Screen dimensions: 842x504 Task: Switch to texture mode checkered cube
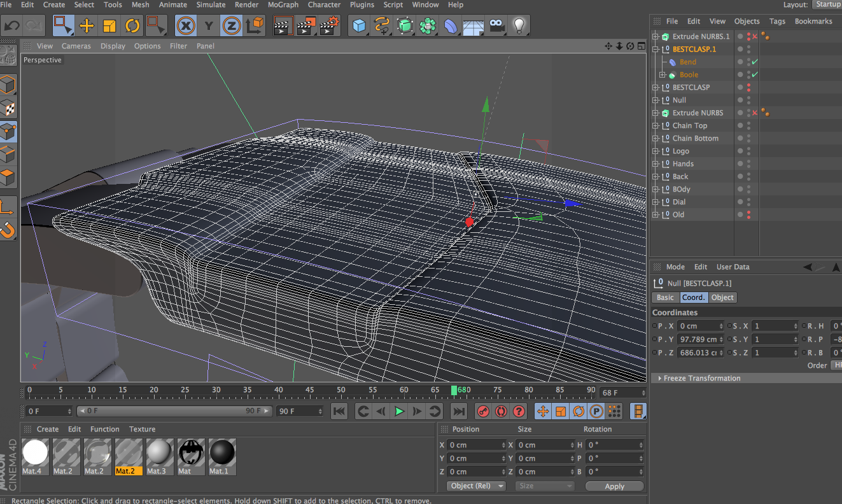[8, 108]
